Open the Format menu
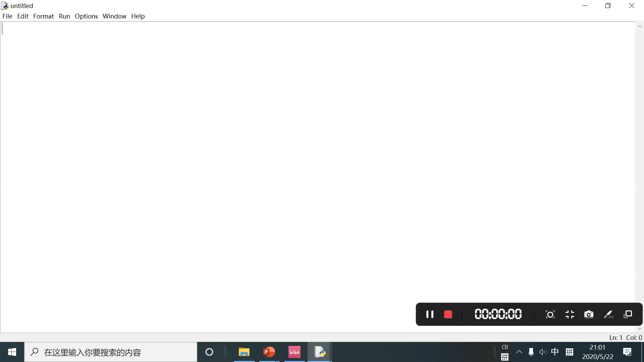 click(44, 16)
